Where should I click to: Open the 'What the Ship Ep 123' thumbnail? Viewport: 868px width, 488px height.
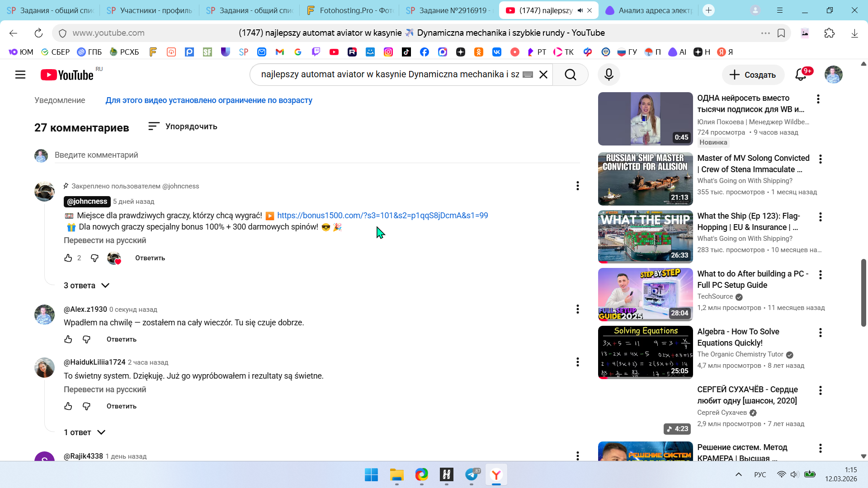(645, 236)
